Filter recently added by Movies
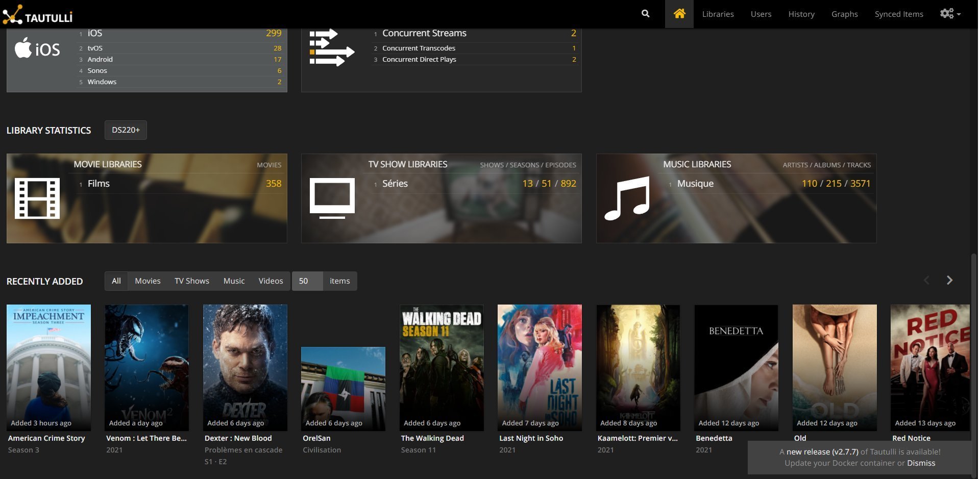 [x=148, y=281]
